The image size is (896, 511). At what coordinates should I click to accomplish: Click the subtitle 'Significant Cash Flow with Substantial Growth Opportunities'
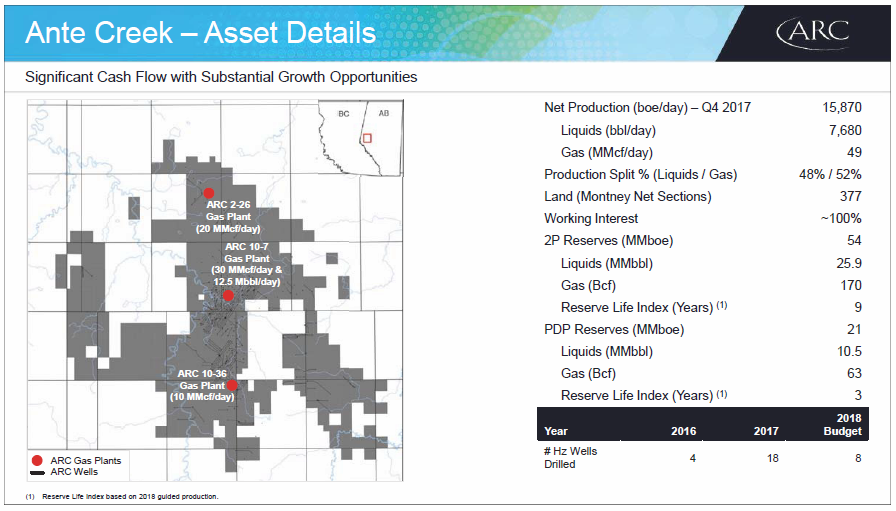pos(221,77)
